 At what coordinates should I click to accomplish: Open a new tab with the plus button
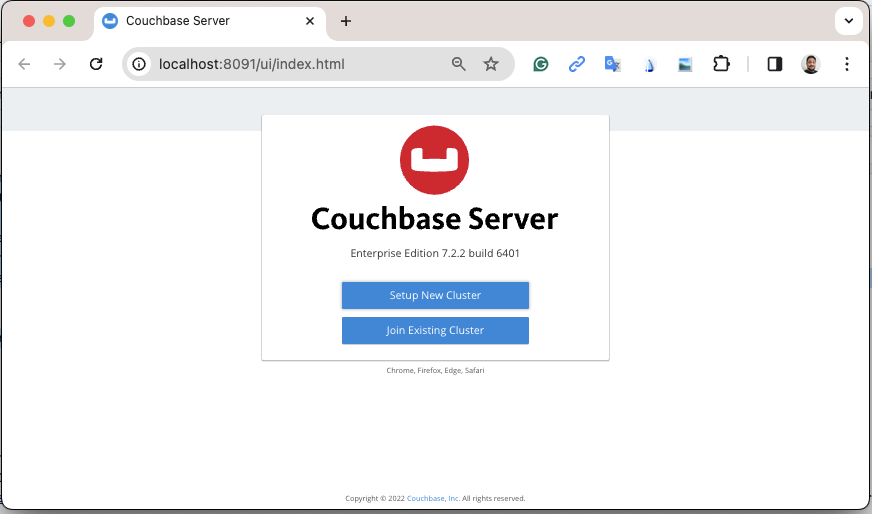click(346, 21)
